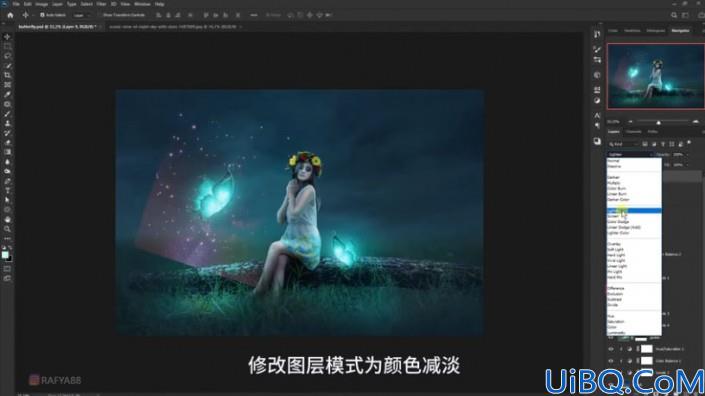Click the type layer filter icon
The height and width of the screenshot is (396, 705).
pos(663,144)
